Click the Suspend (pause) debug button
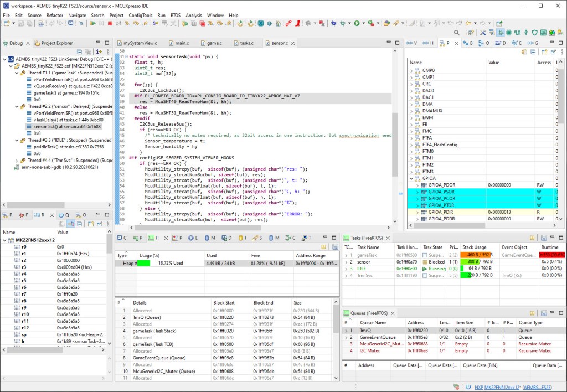 102,23
